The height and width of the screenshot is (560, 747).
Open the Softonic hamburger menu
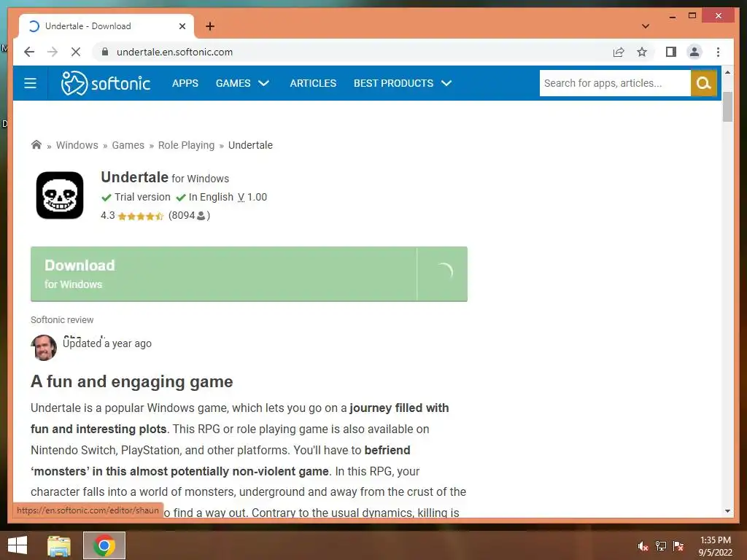[x=30, y=83]
